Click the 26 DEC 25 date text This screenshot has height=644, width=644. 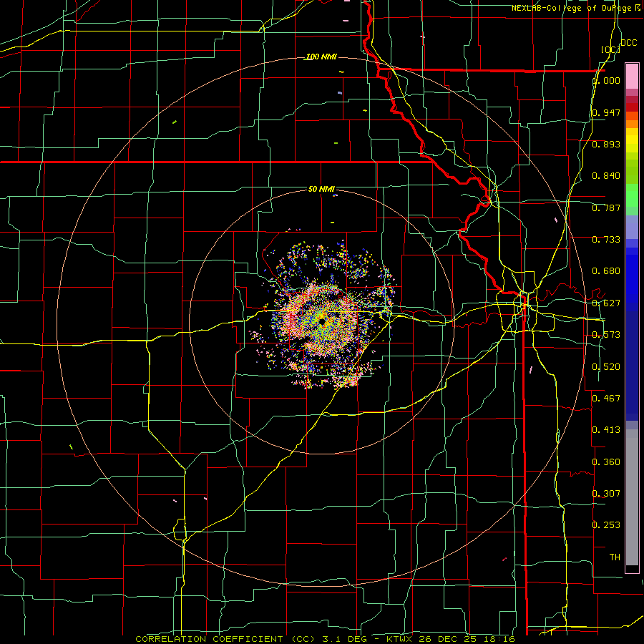click(x=449, y=639)
